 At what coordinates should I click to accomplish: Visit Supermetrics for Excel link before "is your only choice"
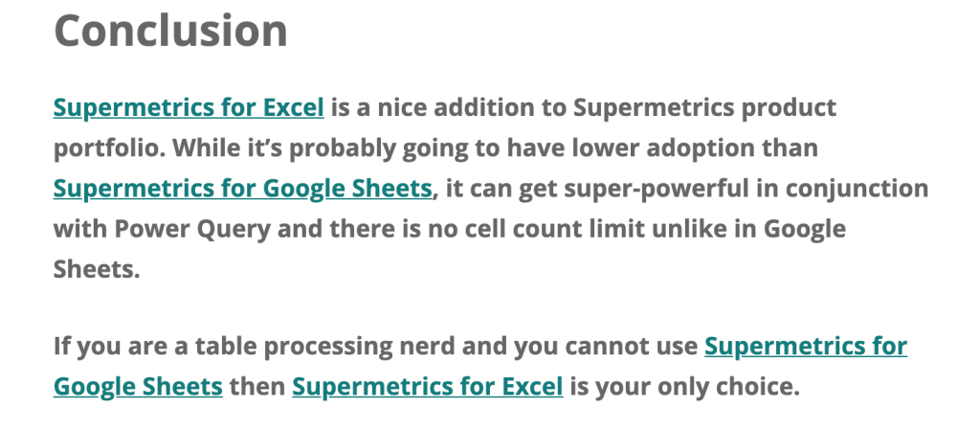tap(428, 386)
